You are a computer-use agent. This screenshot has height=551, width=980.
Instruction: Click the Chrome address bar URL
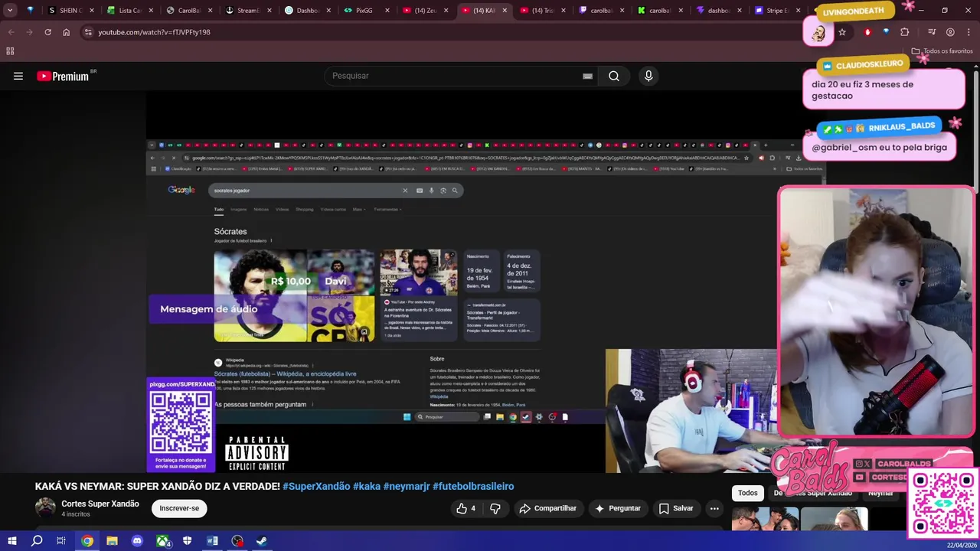[154, 32]
